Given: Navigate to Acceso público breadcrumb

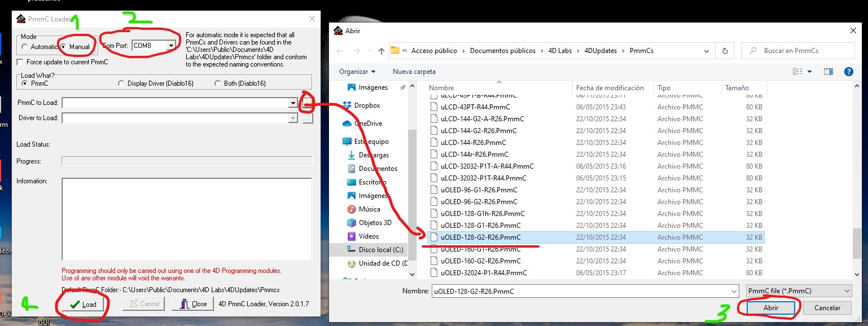Looking at the screenshot, I should click(x=434, y=51).
